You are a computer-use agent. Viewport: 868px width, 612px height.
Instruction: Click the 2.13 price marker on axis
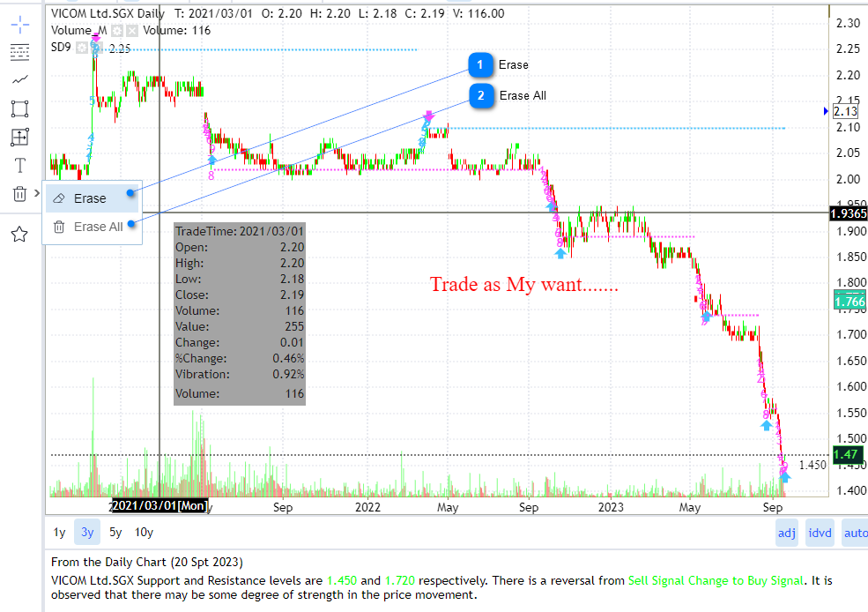[x=846, y=111]
